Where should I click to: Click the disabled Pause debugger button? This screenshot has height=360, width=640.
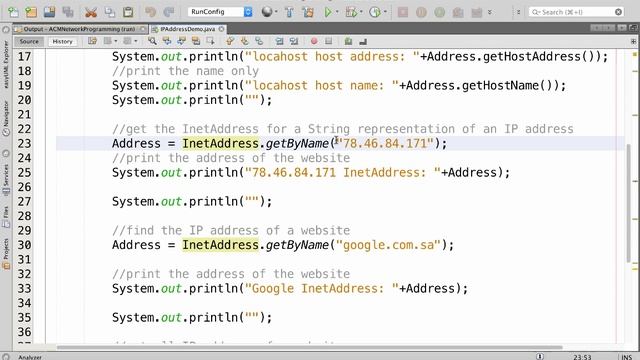(x=421, y=12)
